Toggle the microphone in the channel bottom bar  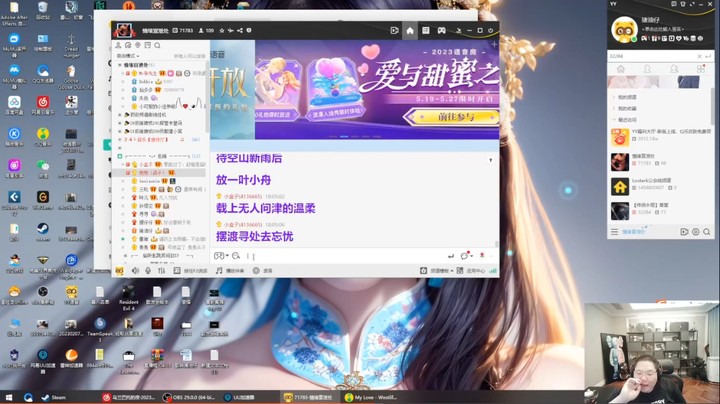[148, 270]
